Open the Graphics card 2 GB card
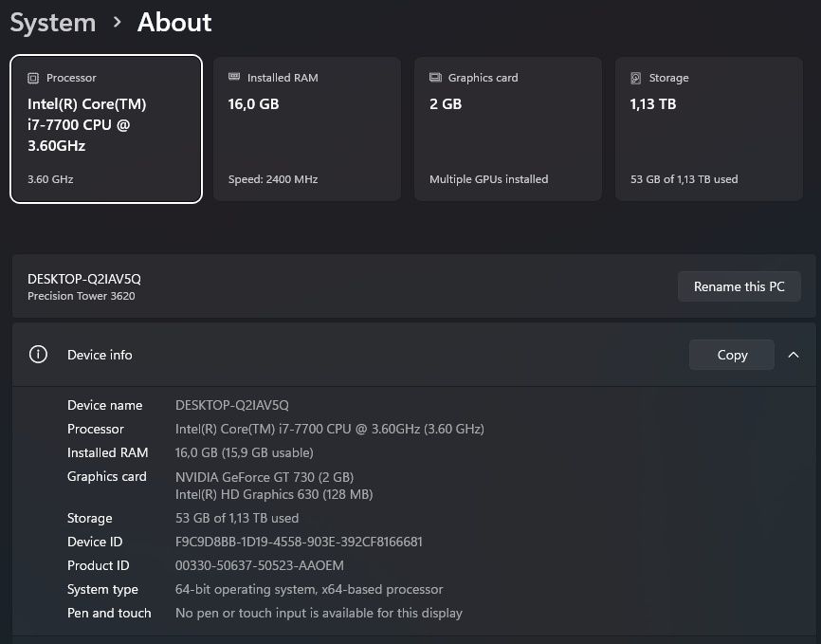This screenshot has width=821, height=644. pyautogui.click(x=508, y=129)
